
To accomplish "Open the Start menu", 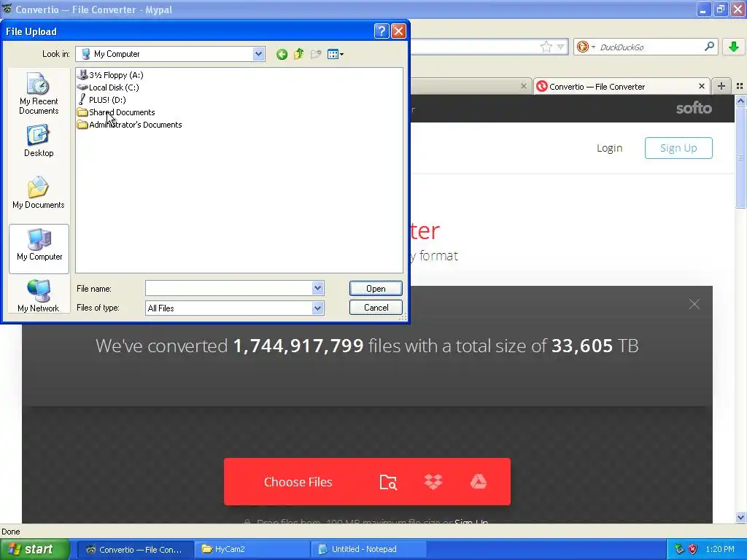I will pos(34,550).
